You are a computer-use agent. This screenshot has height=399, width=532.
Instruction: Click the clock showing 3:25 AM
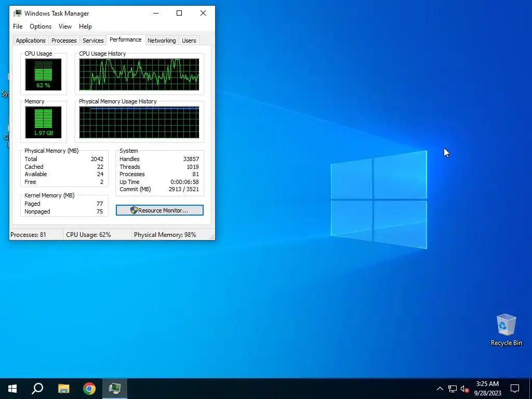point(487,384)
